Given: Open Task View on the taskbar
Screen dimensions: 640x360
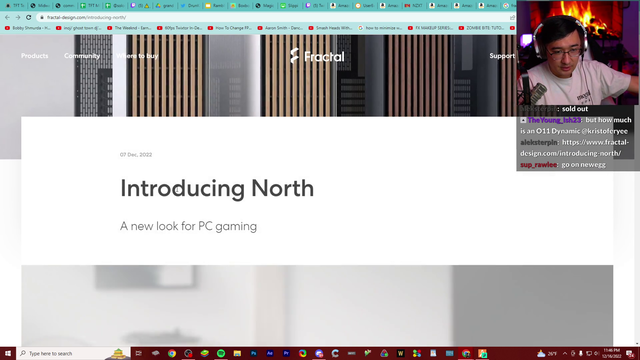Looking at the screenshot, I should (139, 353).
